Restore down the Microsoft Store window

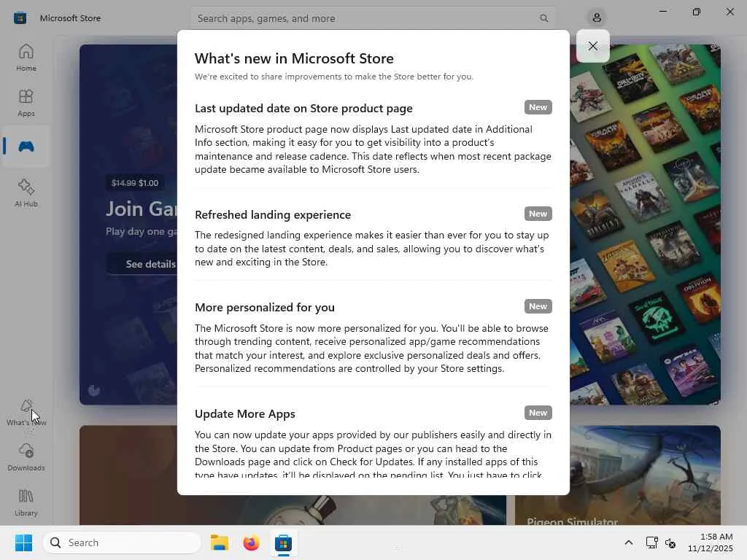[697, 12]
